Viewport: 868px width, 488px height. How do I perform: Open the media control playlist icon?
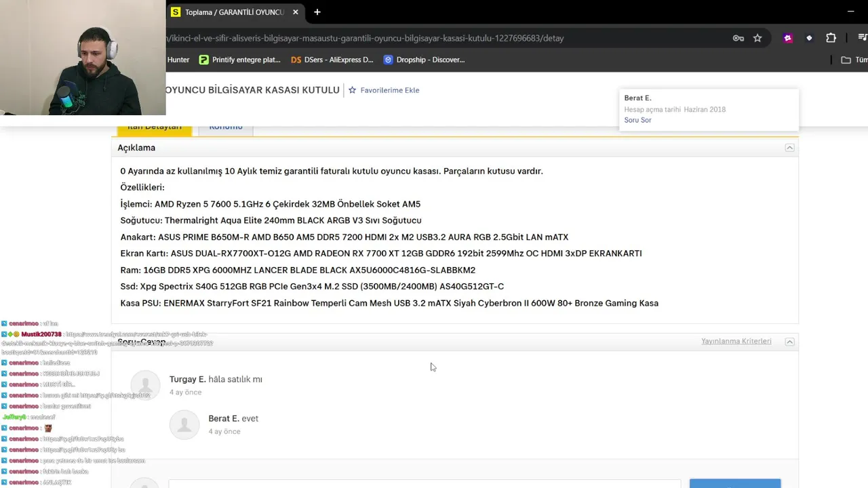point(863,38)
